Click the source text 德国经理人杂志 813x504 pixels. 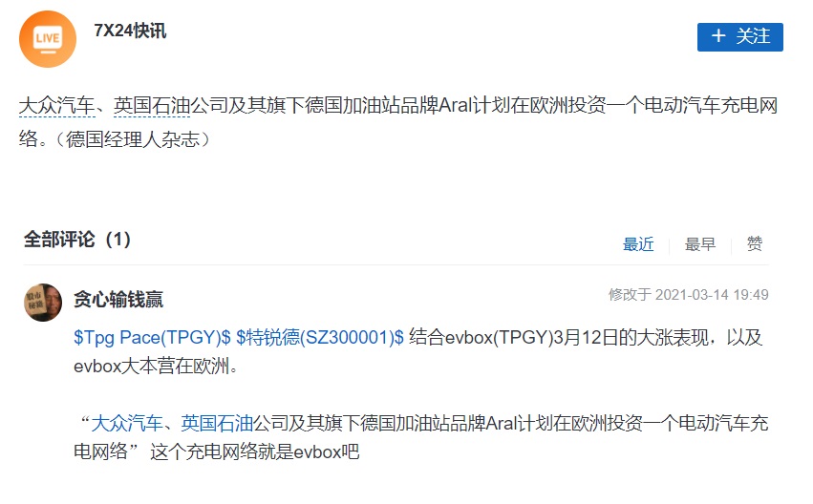point(133,139)
